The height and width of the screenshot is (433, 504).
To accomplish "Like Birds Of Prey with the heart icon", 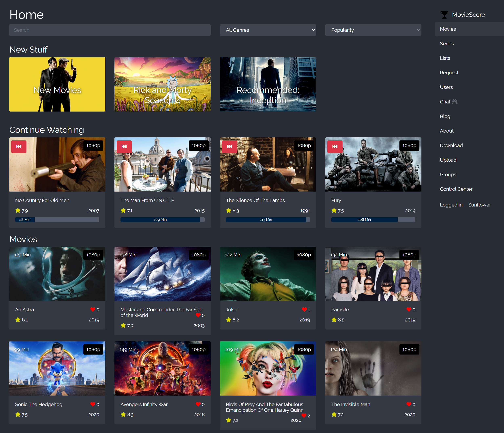I will [304, 415].
